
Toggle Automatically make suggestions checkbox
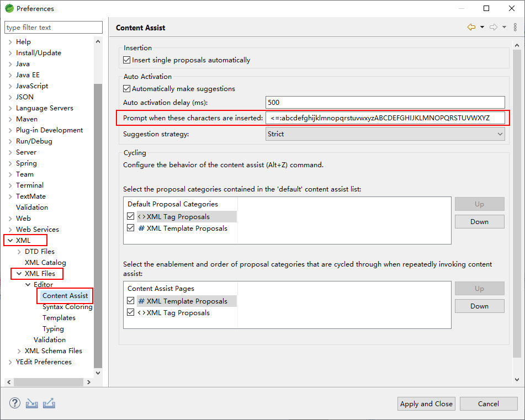(x=127, y=89)
